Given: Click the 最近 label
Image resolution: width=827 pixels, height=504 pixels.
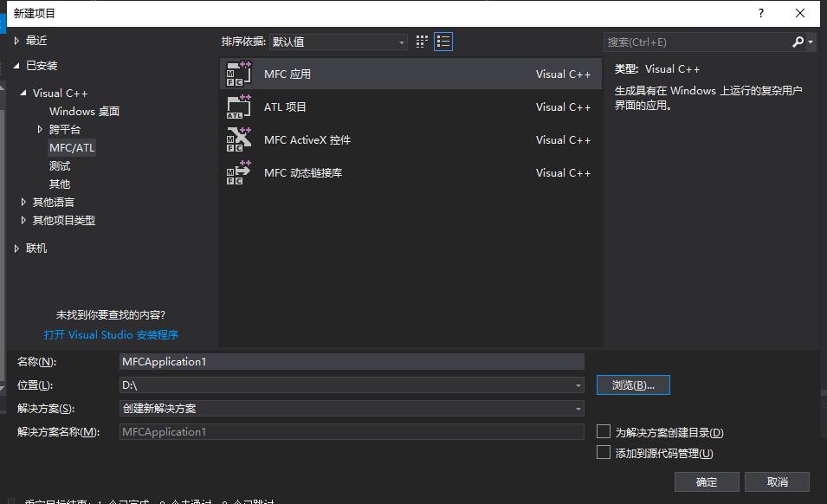Looking at the screenshot, I should point(36,41).
